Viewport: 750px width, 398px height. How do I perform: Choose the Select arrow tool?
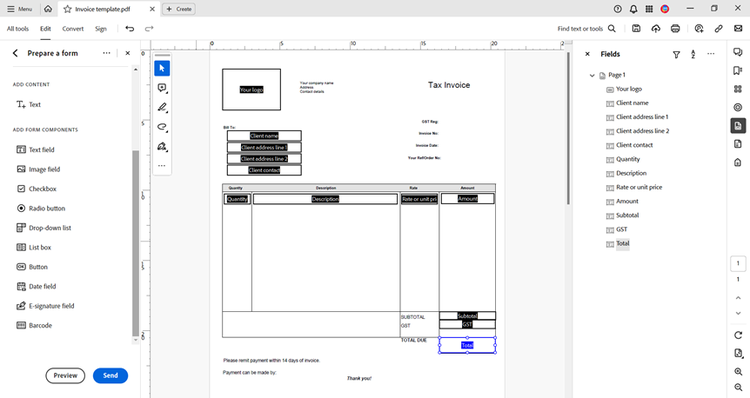[x=162, y=68]
